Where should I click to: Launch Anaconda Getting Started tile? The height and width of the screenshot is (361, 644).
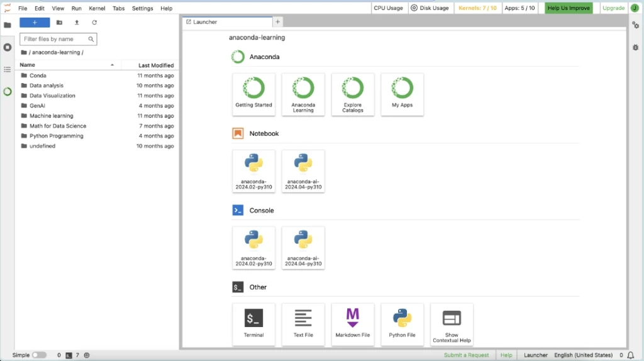[x=253, y=94]
